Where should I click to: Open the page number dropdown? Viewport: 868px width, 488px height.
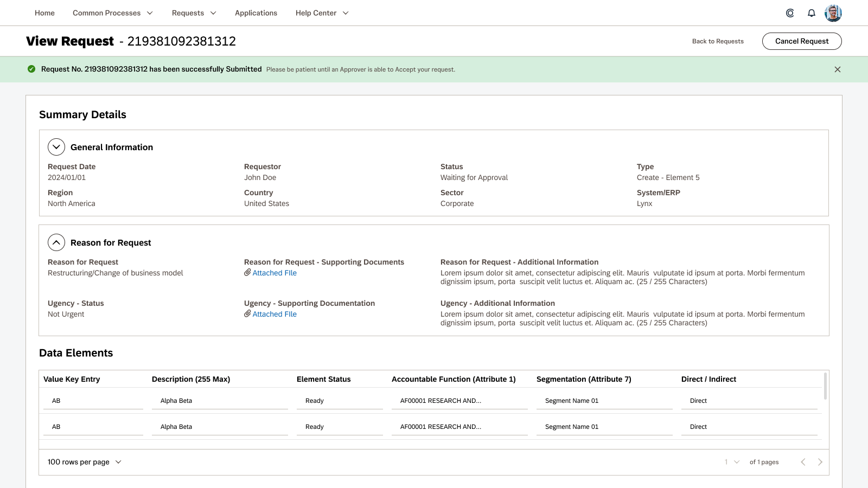[x=732, y=462]
